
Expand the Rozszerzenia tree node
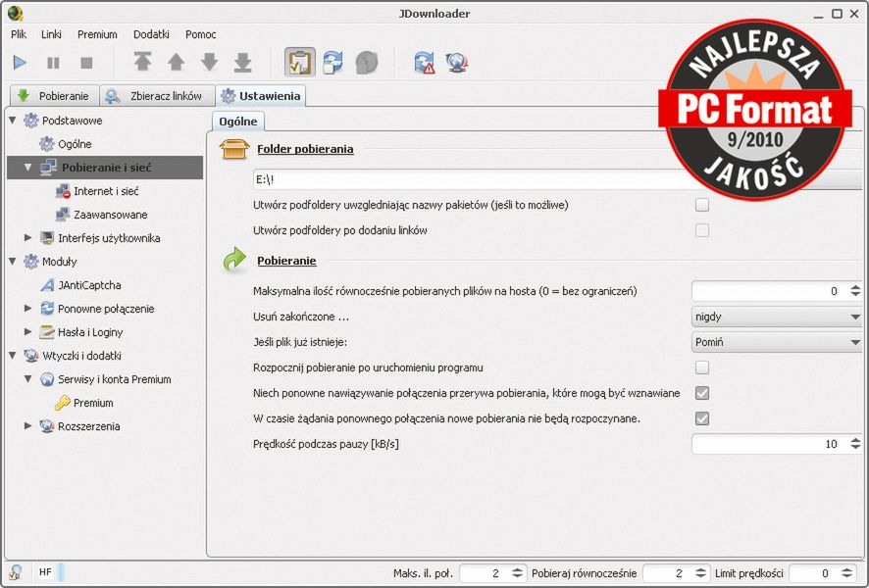27,426
